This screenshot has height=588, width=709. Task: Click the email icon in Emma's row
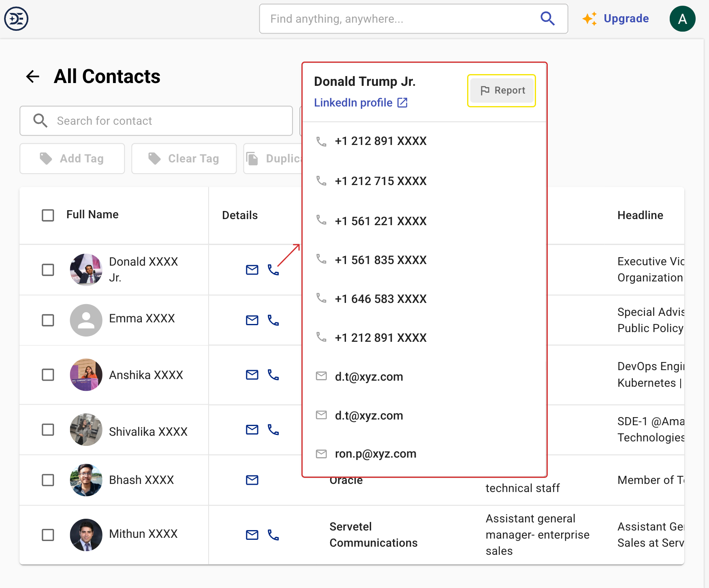[x=252, y=320]
